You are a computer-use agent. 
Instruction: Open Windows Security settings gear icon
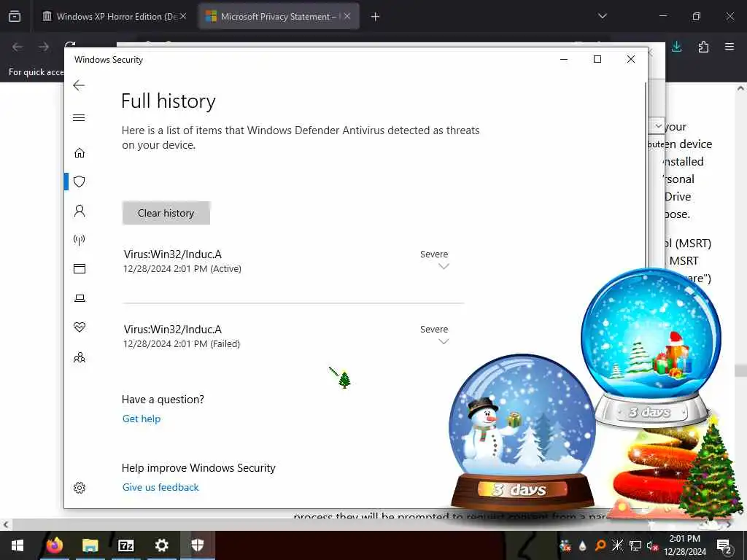click(x=80, y=488)
